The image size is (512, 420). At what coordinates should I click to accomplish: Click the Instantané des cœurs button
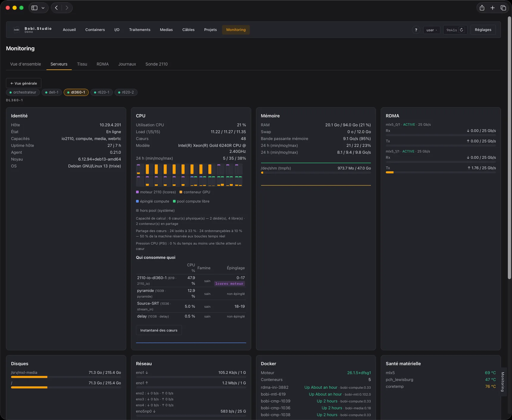coord(159,330)
